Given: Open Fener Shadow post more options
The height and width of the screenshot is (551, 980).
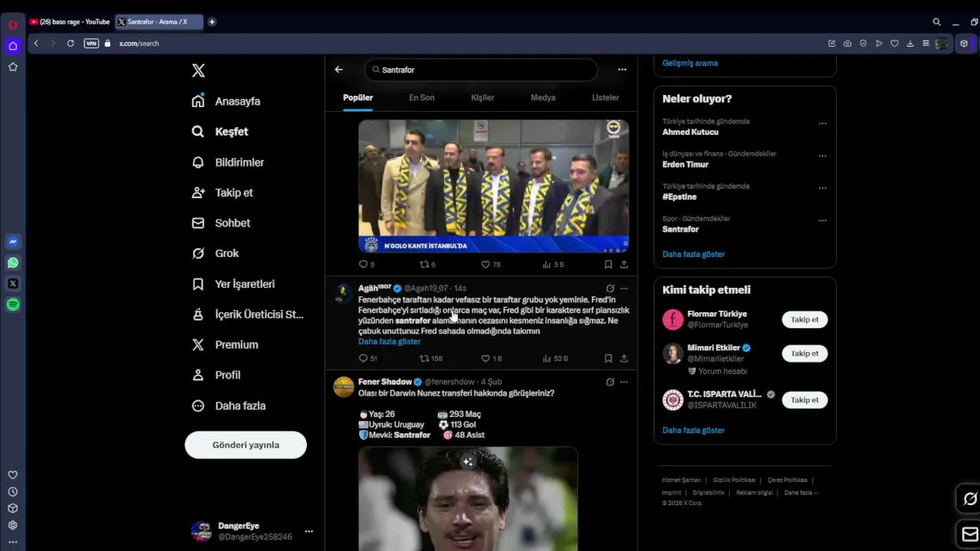Looking at the screenshot, I should (624, 382).
